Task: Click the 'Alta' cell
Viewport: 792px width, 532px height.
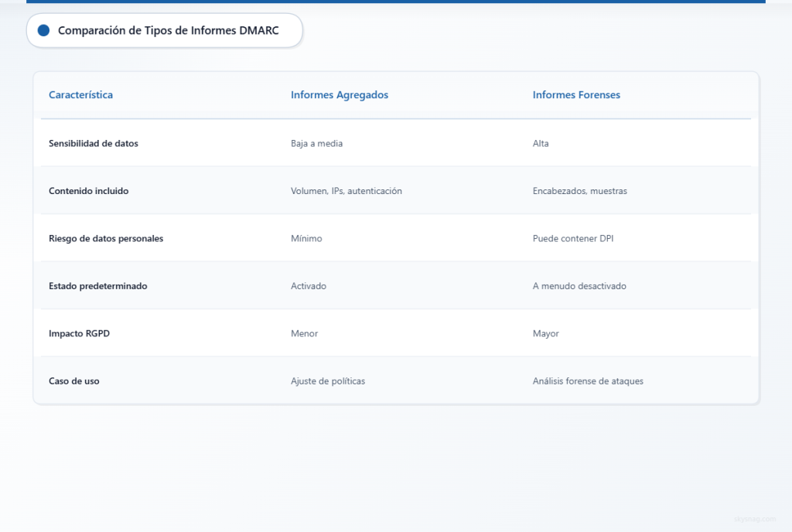Action: [541, 143]
